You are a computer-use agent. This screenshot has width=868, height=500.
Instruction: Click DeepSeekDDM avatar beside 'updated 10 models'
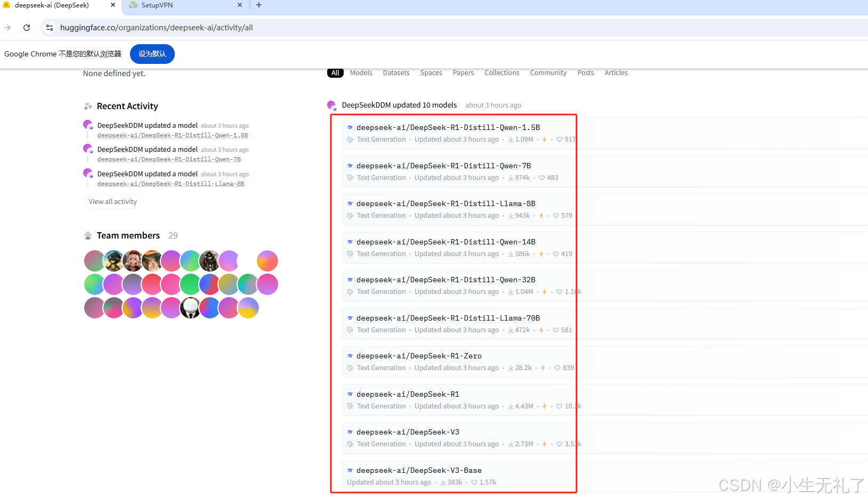click(x=332, y=105)
